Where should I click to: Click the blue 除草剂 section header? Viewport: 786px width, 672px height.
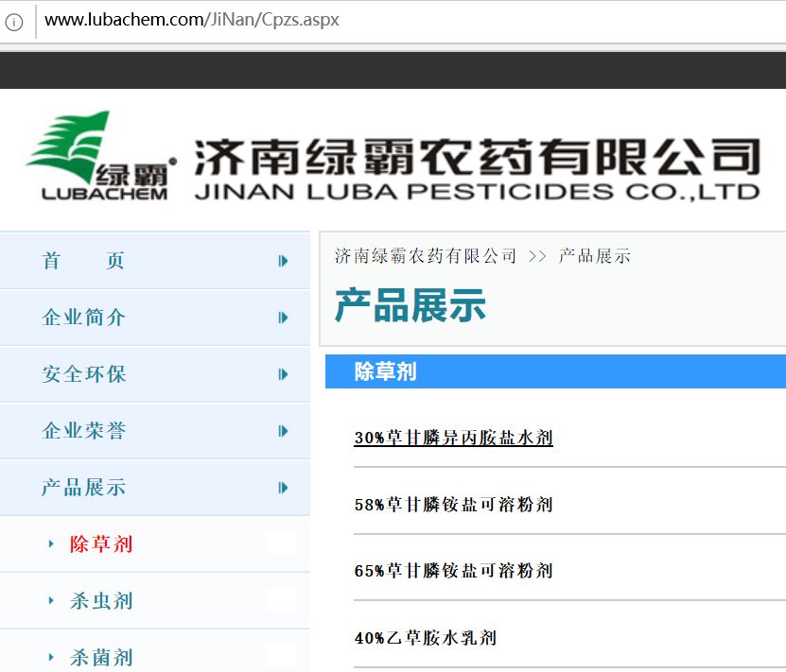(555, 371)
